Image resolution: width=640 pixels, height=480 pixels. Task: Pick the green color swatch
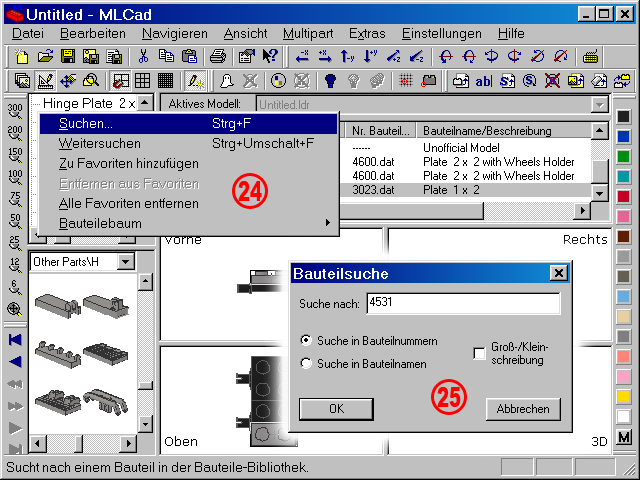623,156
